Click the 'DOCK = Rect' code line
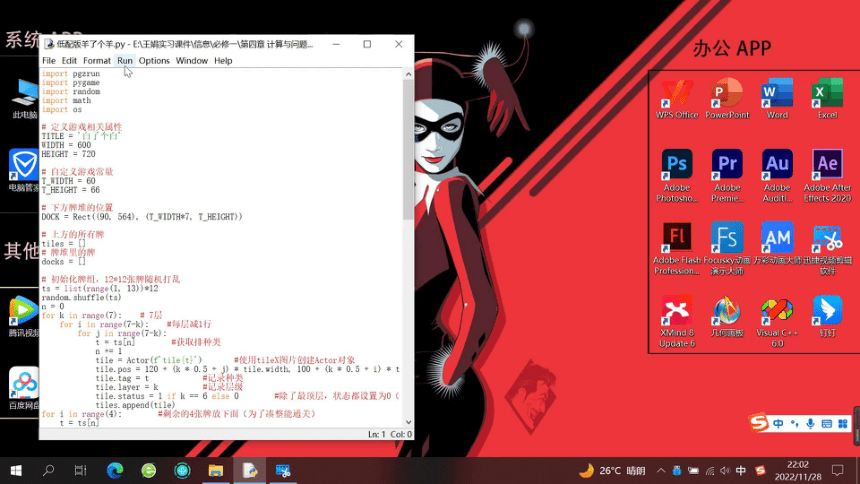 (x=142, y=217)
